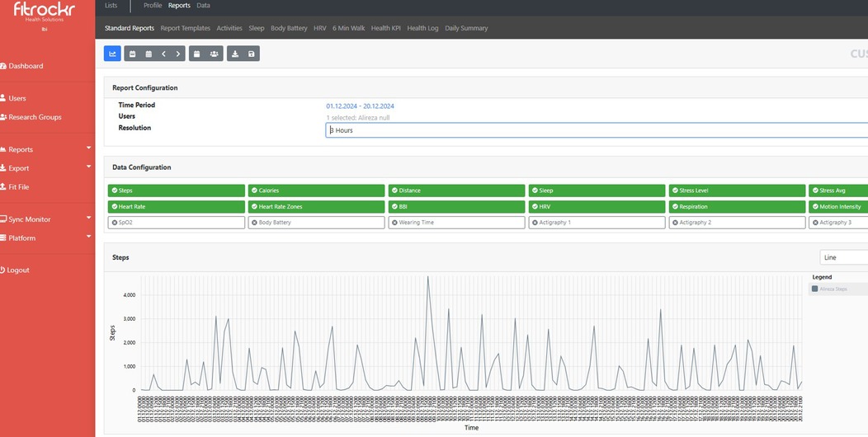Click the blue line chart icon button

click(112, 54)
